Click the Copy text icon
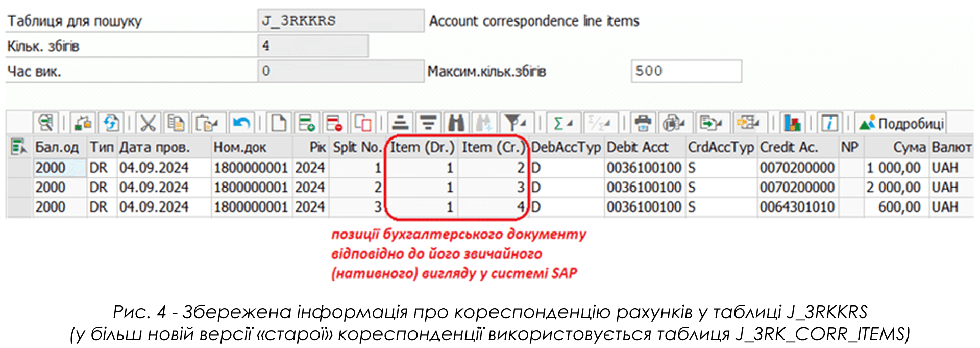This screenshot has height=348, width=980. (176, 123)
